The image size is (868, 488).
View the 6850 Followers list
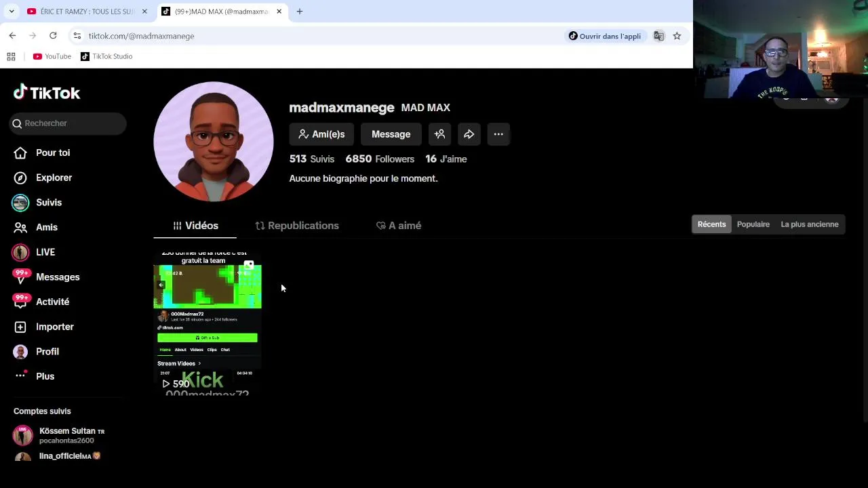point(380,159)
